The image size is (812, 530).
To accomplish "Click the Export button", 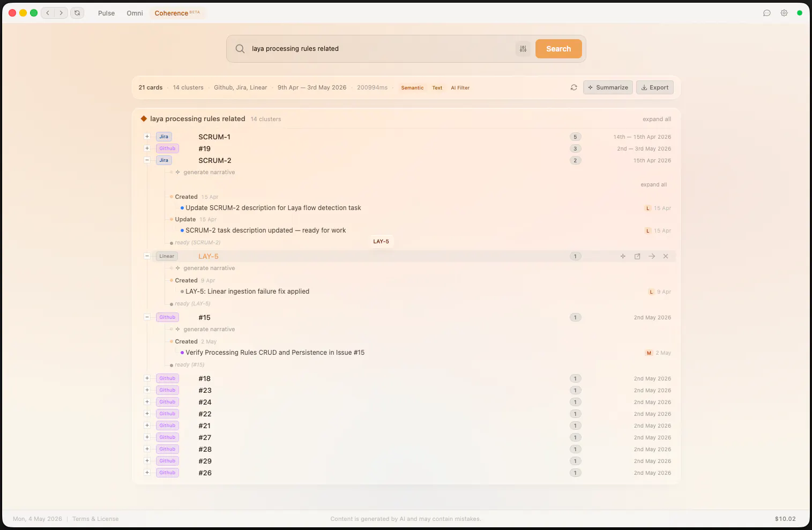I will point(655,87).
